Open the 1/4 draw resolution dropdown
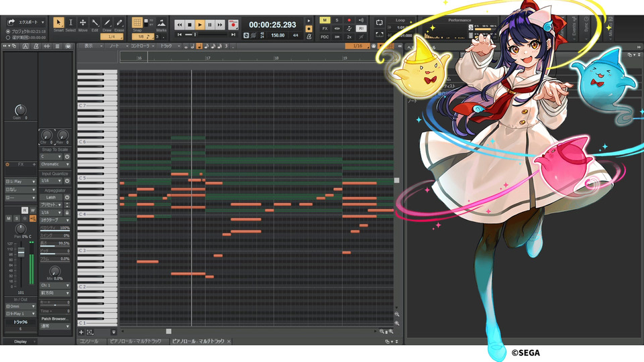The width and height of the screenshot is (644, 362). pyautogui.click(x=112, y=36)
